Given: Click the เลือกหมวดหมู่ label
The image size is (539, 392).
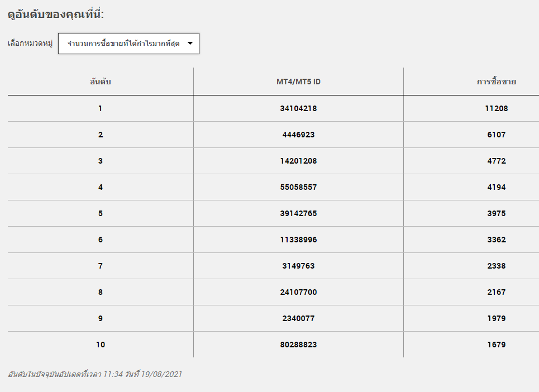Looking at the screenshot, I should tap(30, 44).
